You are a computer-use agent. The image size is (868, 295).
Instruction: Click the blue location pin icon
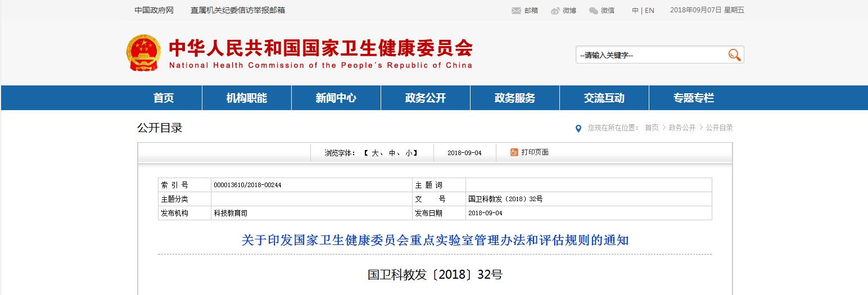tap(578, 129)
